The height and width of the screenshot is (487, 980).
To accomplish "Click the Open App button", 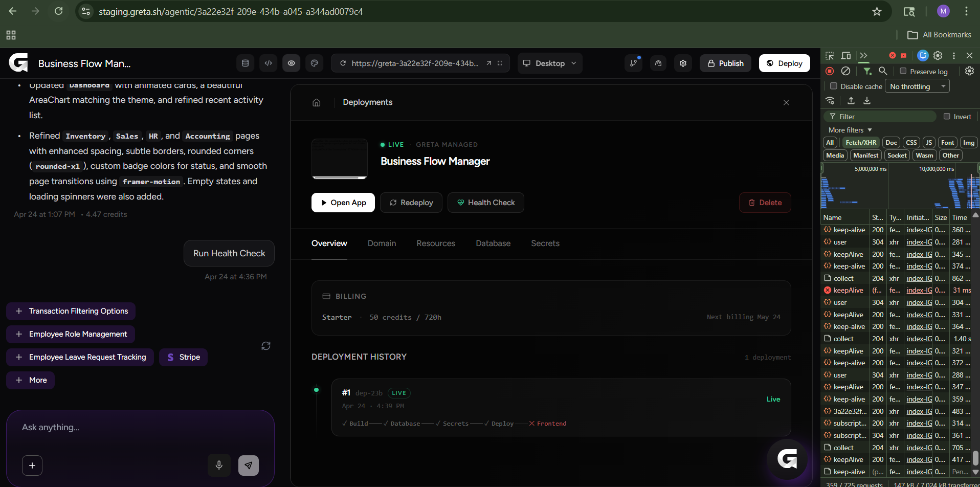I will coord(343,203).
